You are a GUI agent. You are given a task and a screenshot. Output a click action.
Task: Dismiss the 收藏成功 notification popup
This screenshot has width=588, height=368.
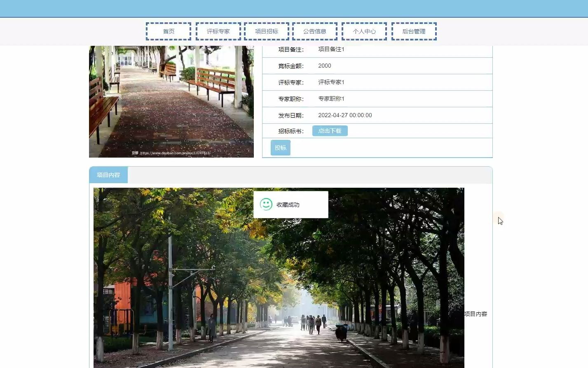coord(290,204)
